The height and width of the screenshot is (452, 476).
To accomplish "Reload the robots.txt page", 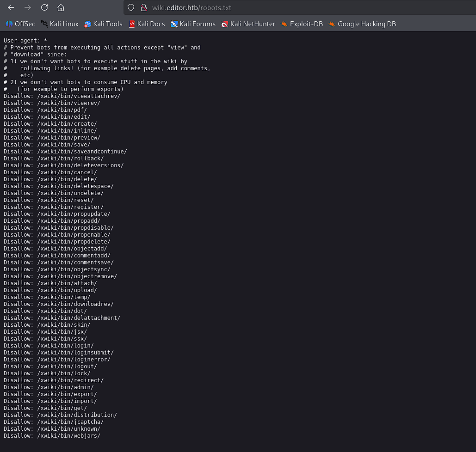I will click(x=44, y=7).
